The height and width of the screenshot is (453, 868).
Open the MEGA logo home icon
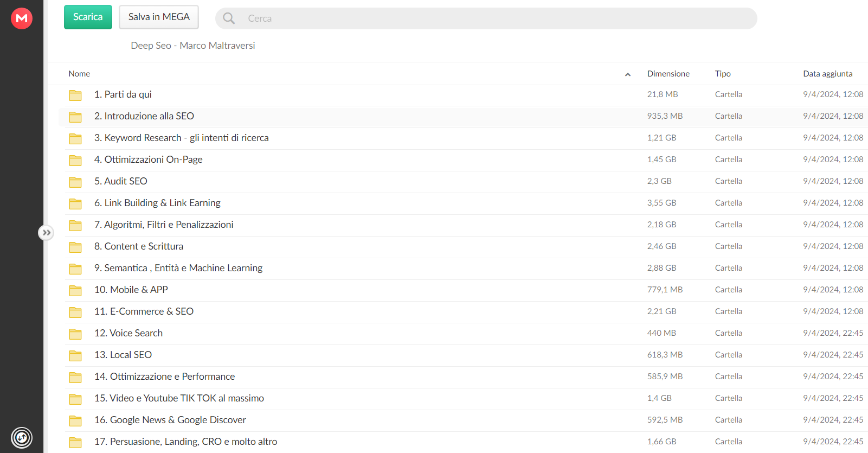[22, 18]
